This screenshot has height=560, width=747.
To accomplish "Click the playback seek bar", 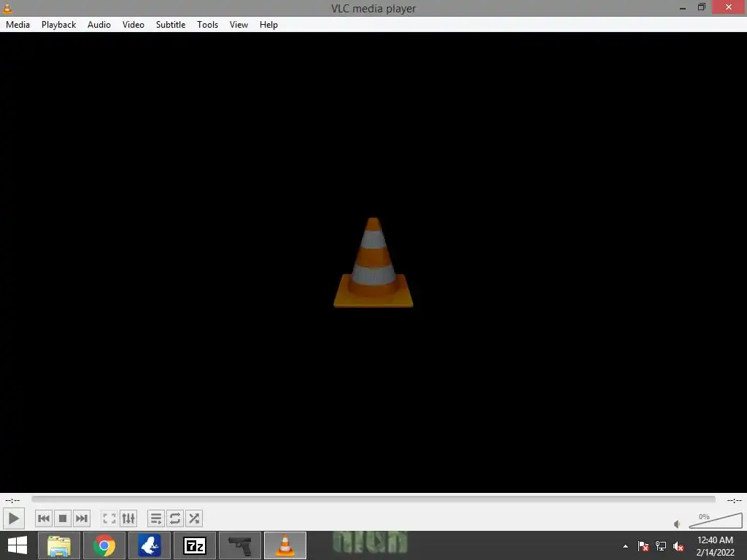I will click(373, 499).
